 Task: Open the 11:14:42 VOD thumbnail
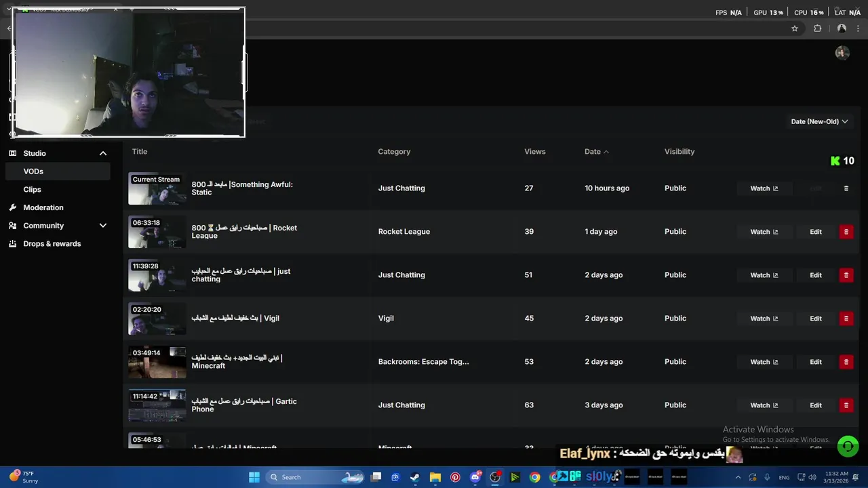(x=157, y=405)
